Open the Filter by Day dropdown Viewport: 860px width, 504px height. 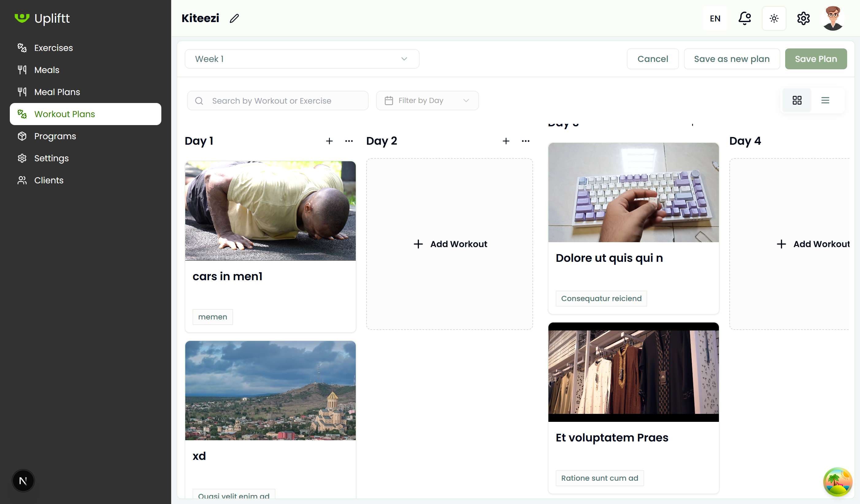point(427,100)
